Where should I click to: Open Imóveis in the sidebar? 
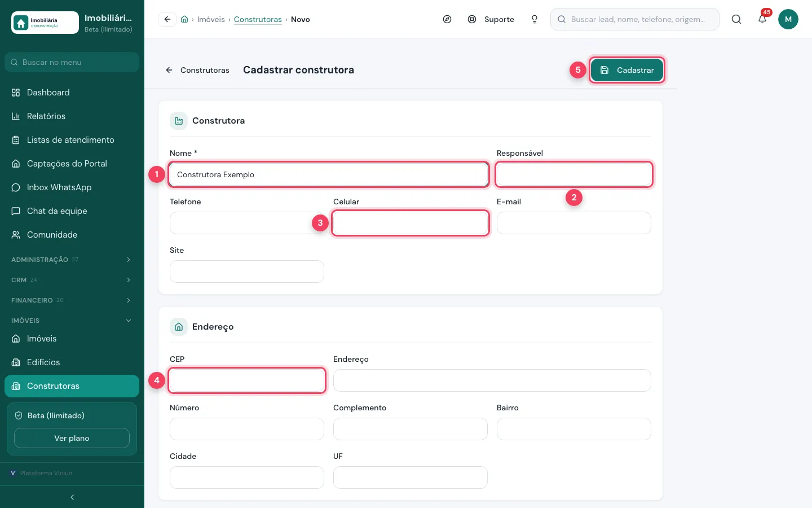(x=72, y=339)
